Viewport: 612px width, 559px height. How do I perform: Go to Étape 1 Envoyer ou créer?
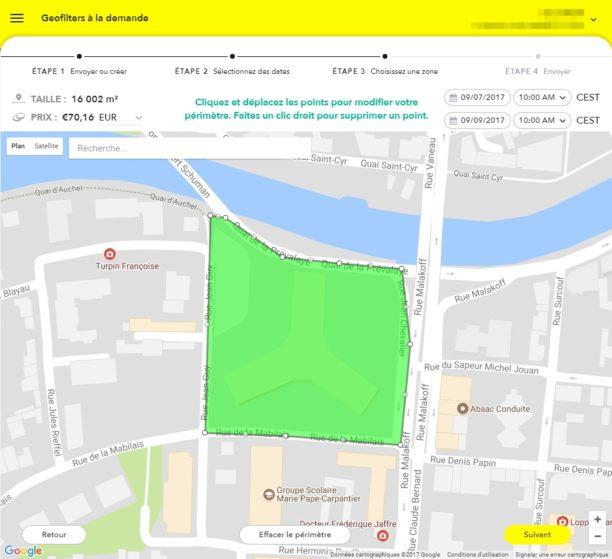click(79, 71)
